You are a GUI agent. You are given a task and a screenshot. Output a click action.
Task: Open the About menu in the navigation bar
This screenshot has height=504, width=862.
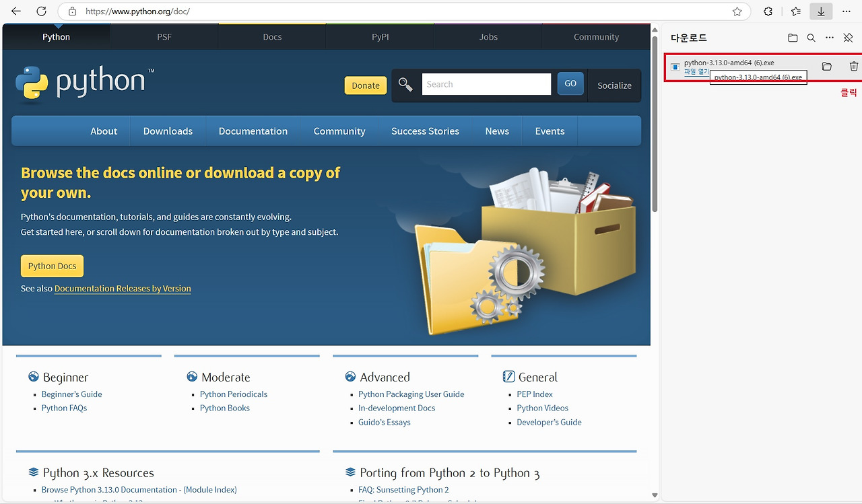click(x=104, y=131)
